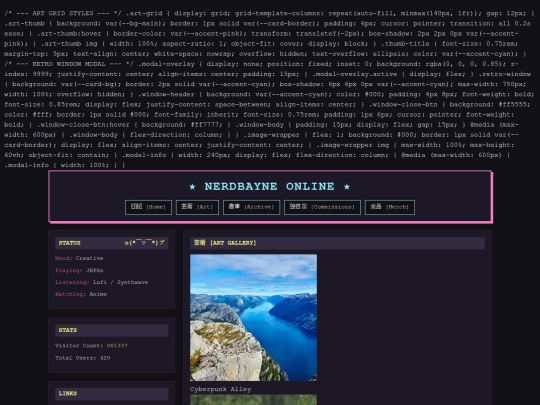Select the Mood: Creative line
The height and width of the screenshot is (405, 540).
79,258
